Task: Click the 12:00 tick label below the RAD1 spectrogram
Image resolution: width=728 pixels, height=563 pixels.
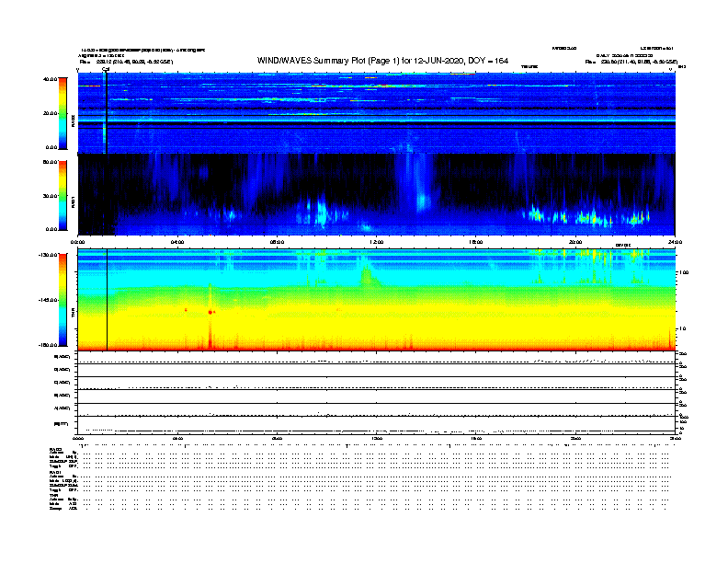Action: point(376,242)
